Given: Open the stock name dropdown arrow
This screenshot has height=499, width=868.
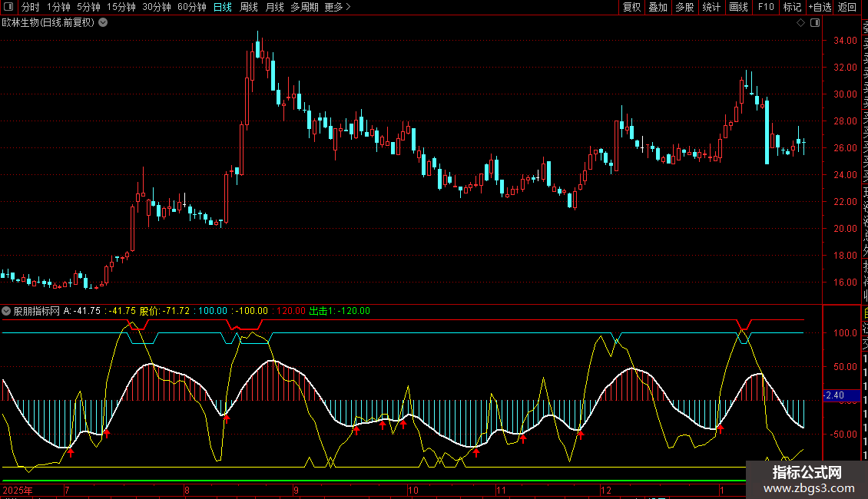Looking at the screenshot, I should (x=103, y=22).
